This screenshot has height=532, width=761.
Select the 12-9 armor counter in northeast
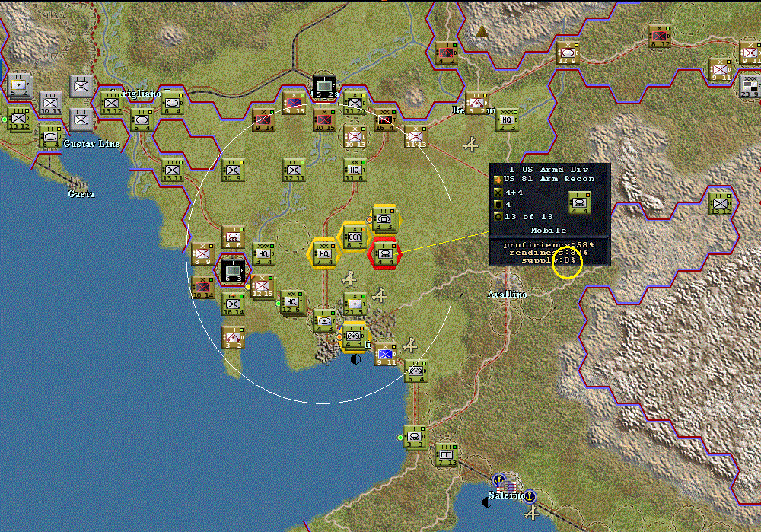[568, 53]
